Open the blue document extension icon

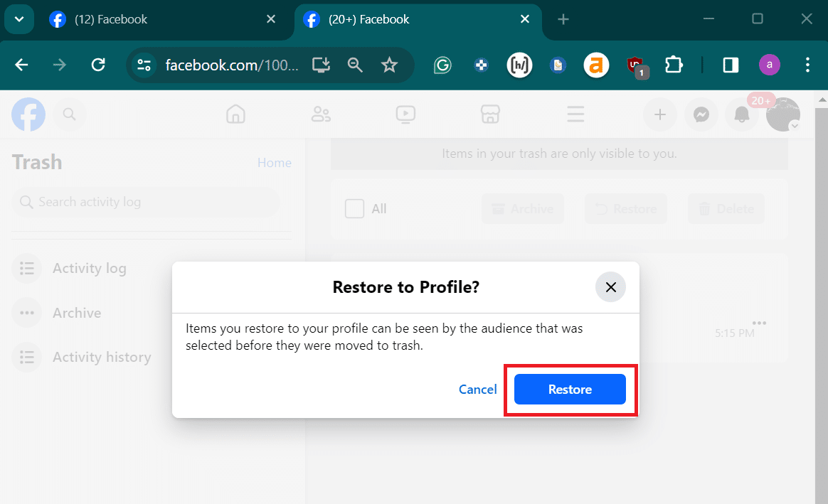coord(558,65)
